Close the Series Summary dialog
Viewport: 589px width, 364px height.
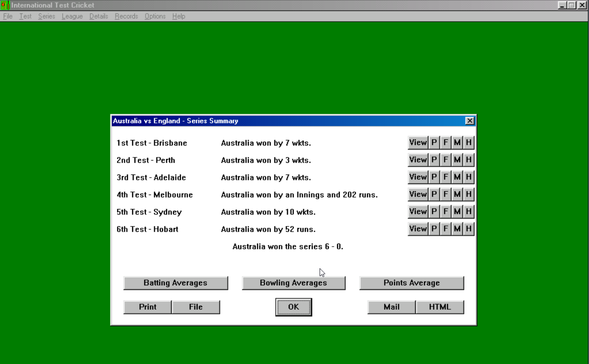coord(470,121)
